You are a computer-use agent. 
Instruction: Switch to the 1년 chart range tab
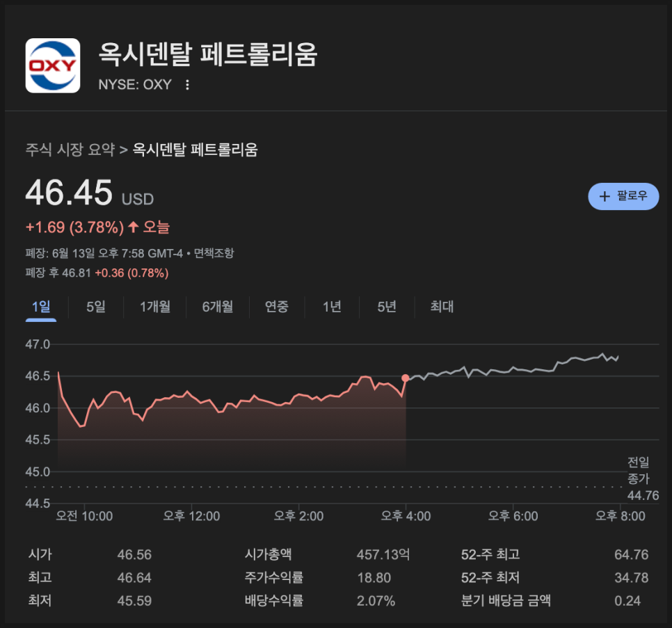(332, 307)
